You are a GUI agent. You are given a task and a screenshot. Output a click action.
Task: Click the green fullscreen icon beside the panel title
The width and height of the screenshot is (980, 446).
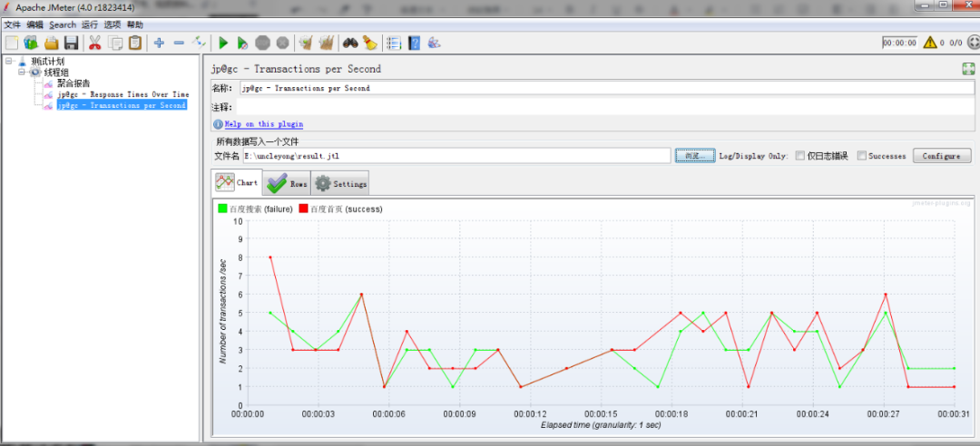968,69
